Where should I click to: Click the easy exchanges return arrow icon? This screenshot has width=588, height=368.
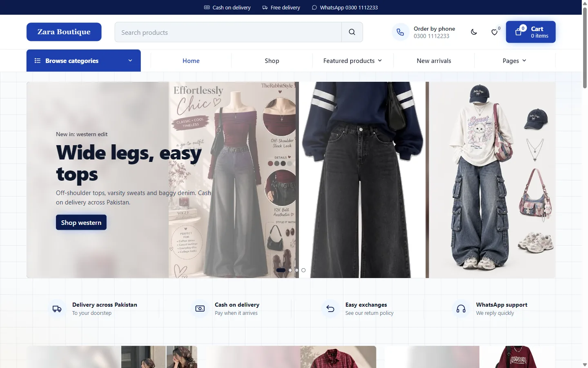pyautogui.click(x=330, y=309)
